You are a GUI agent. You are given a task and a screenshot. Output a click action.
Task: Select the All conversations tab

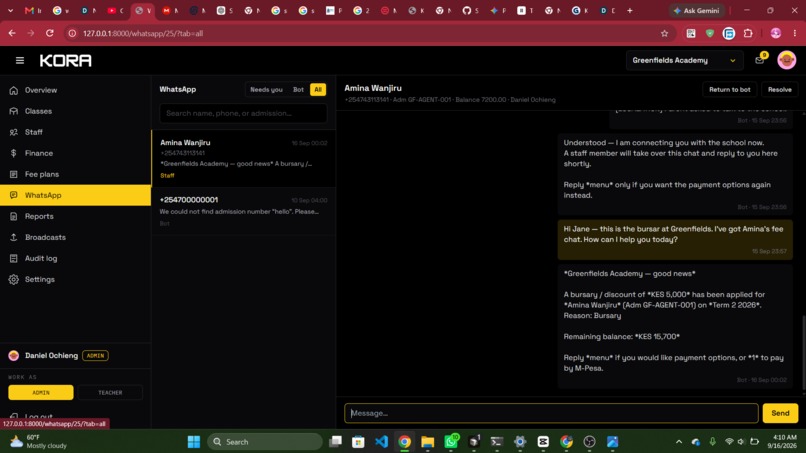tap(318, 89)
